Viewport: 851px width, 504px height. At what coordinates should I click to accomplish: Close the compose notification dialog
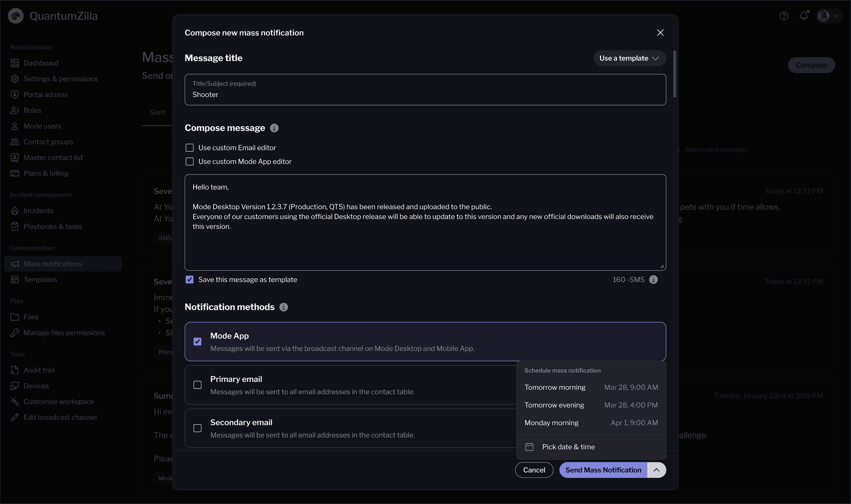click(x=660, y=32)
